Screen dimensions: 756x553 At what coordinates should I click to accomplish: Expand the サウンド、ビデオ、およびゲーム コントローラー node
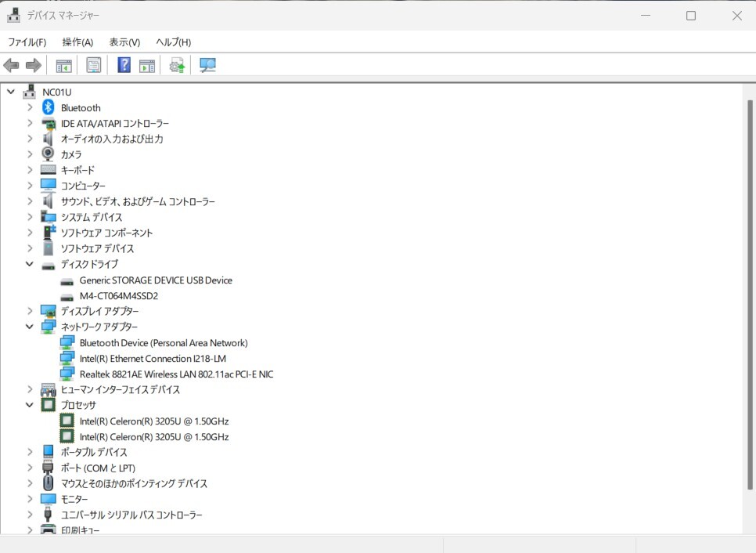coord(30,201)
